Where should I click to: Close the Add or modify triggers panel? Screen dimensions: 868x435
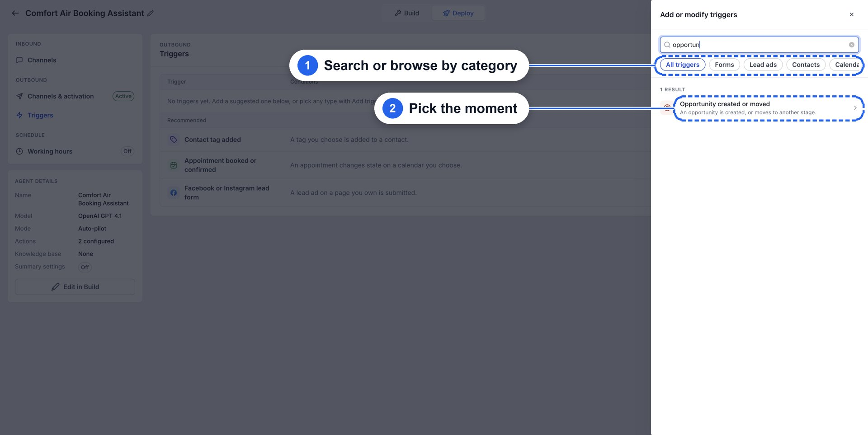coord(852,14)
